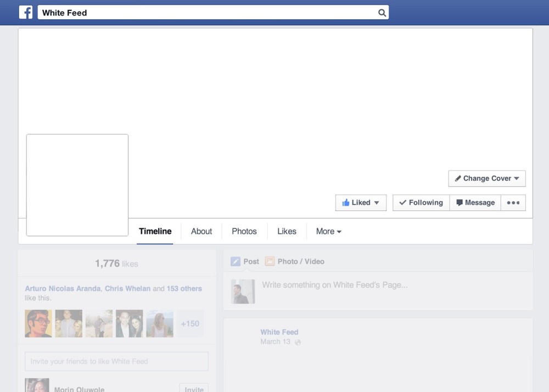Click the pencil Post icon
Image resolution: width=549 pixels, height=392 pixels.
(x=236, y=261)
